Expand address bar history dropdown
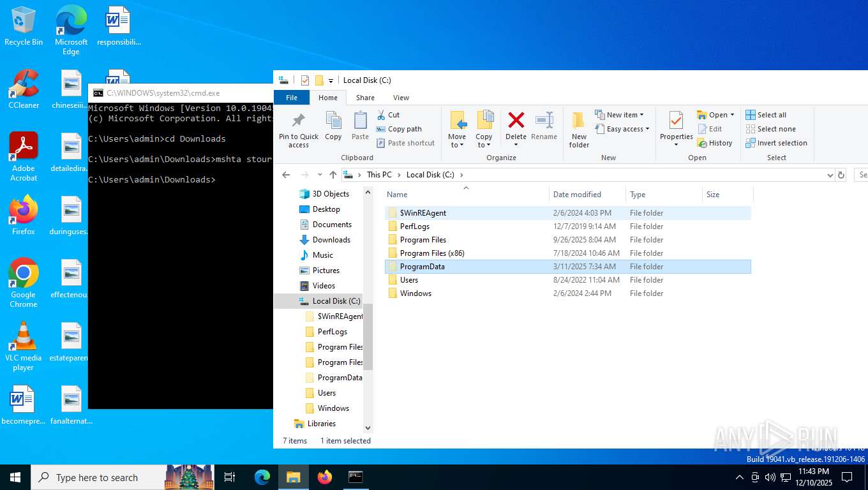The image size is (868, 490). tap(830, 175)
